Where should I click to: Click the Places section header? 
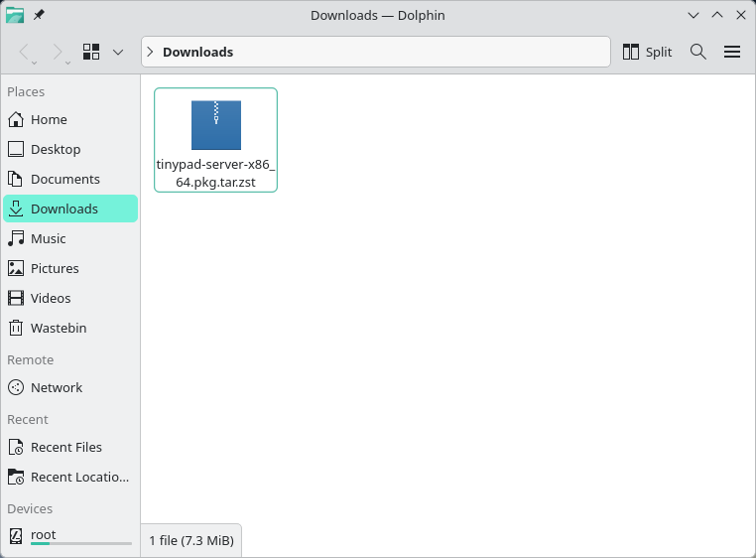pyautogui.click(x=26, y=91)
